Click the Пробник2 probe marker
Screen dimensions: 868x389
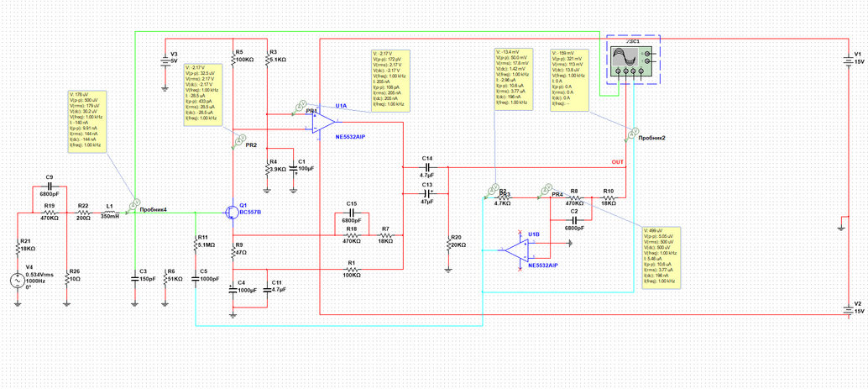(631, 133)
